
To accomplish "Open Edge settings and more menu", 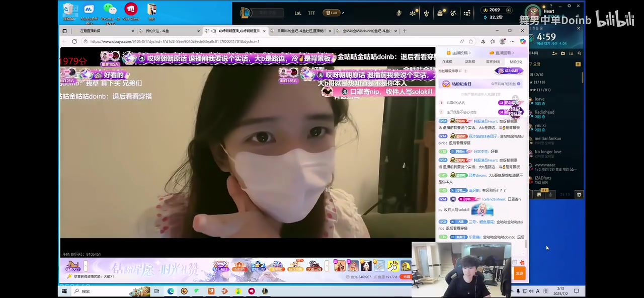I will click(512, 41).
